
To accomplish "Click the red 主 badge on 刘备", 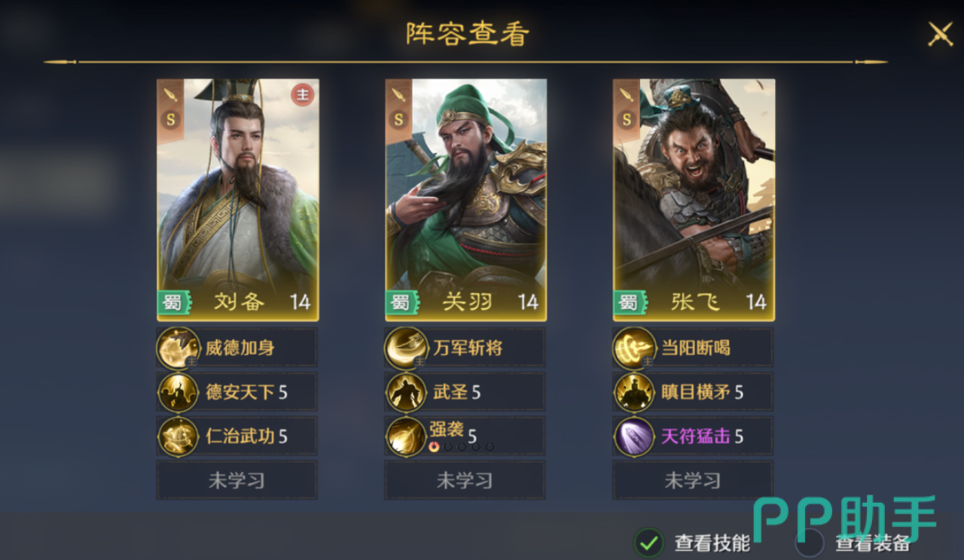I will (x=302, y=95).
